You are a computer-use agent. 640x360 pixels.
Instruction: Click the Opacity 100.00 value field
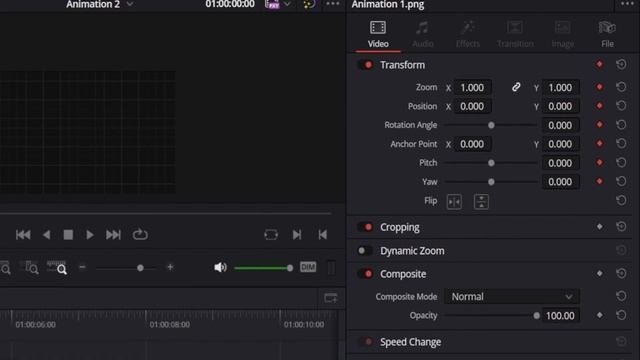[x=560, y=316]
